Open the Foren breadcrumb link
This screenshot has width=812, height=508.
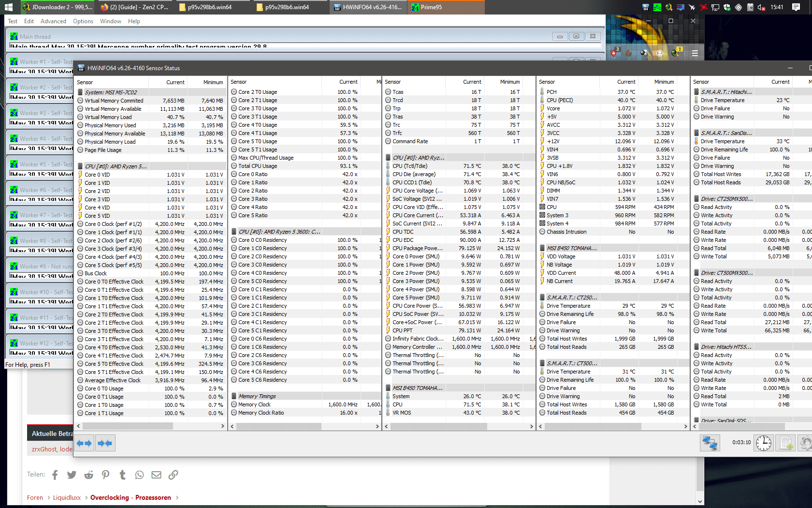(x=35, y=497)
